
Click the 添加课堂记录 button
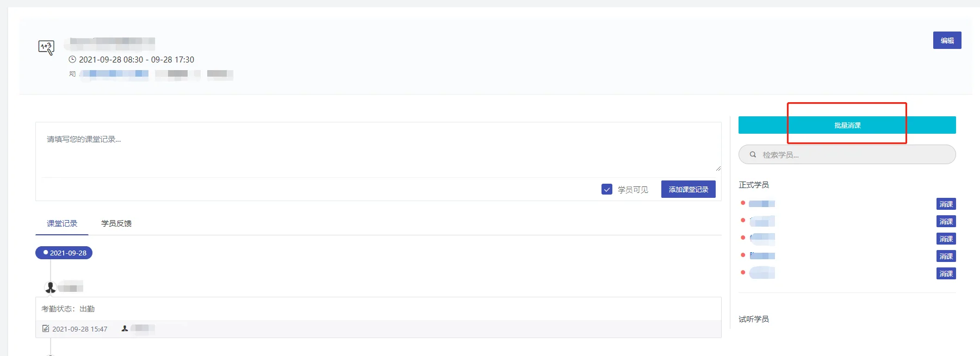tap(689, 189)
